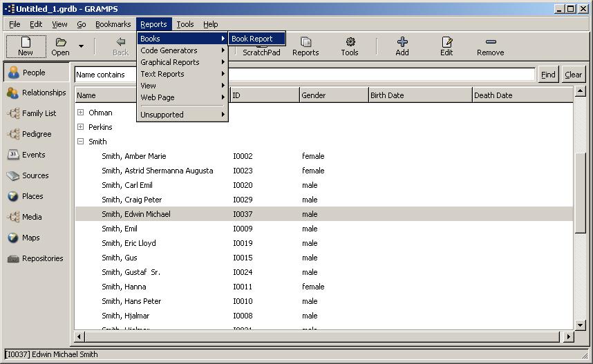Open the Go menu
The image size is (593, 364).
82,24
